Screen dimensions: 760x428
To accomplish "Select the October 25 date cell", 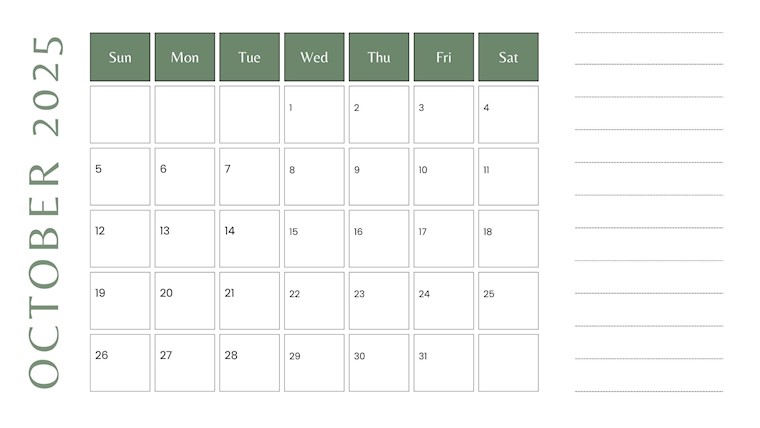I will 508,301.
